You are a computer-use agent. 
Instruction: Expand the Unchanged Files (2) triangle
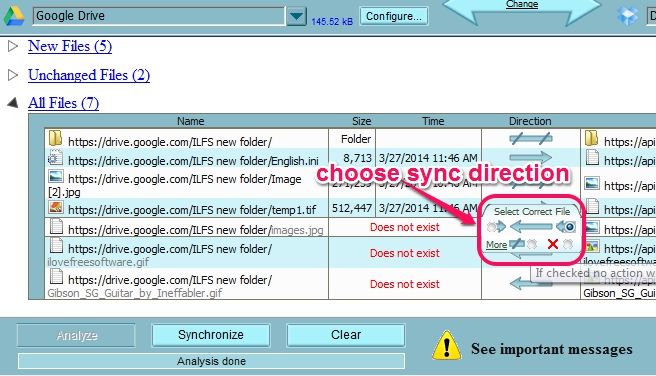pos(13,75)
